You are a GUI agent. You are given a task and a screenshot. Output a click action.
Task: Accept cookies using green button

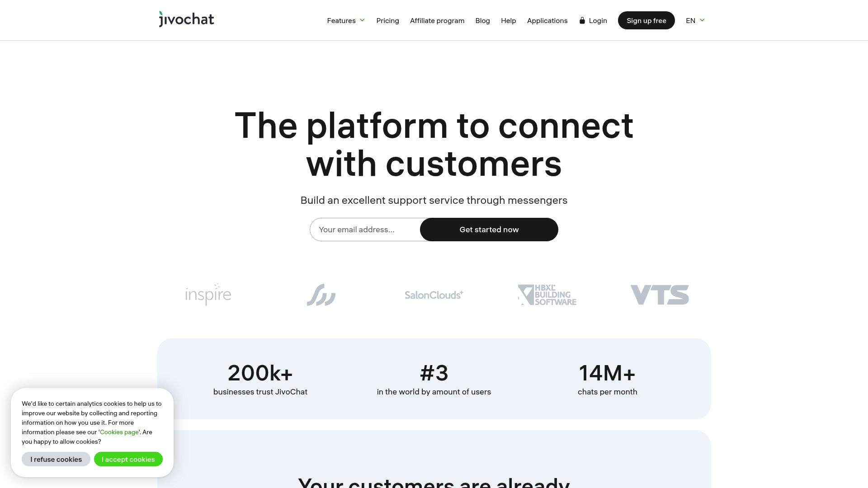click(x=128, y=459)
